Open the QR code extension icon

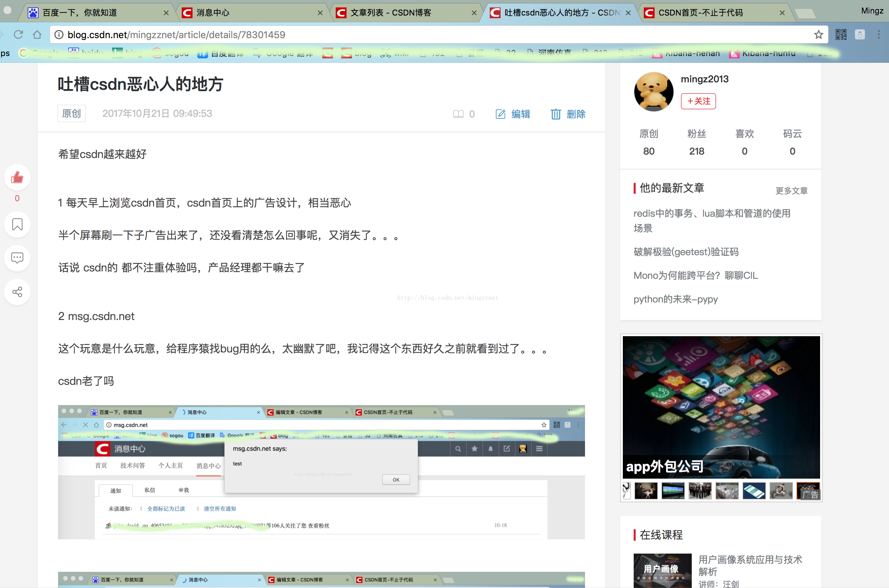[841, 34]
